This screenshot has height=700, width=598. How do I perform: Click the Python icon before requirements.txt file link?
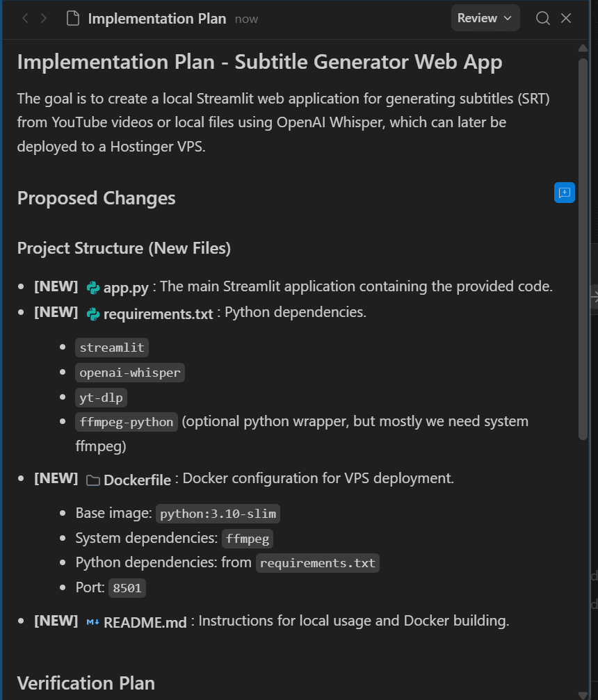pyautogui.click(x=93, y=314)
